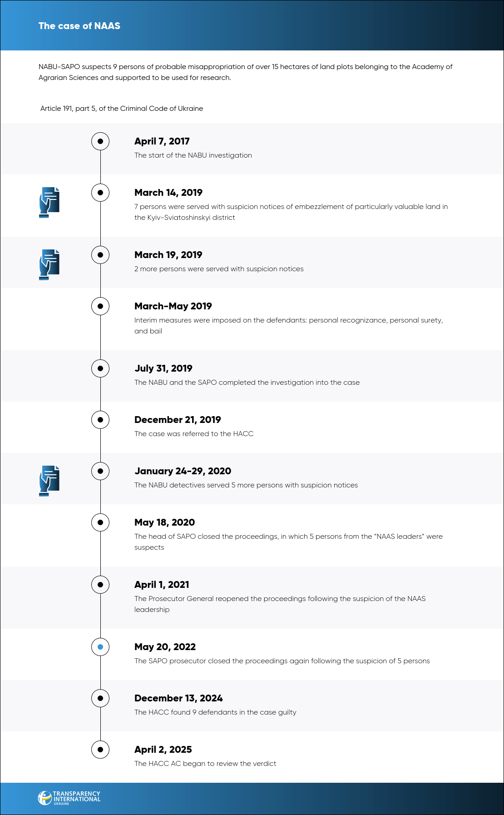The height and width of the screenshot is (815, 504).
Task: Click the "April 2, 2025" date heading
Action: tap(163, 750)
